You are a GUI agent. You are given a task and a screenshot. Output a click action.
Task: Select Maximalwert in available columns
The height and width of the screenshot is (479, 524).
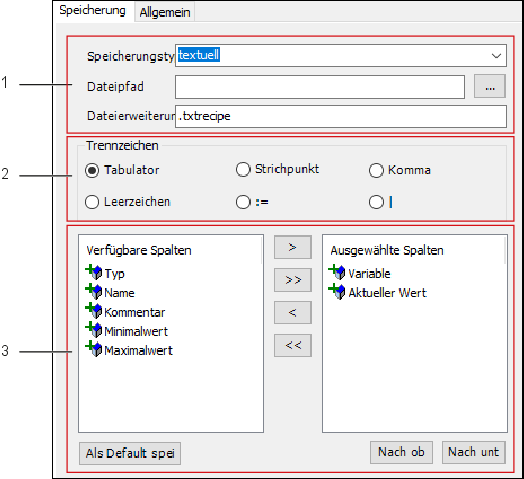pos(139,351)
